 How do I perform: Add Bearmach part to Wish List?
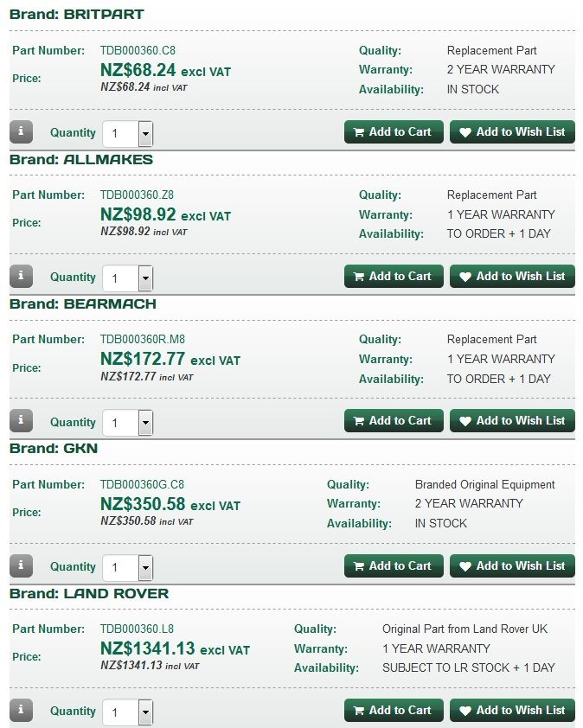[x=512, y=421]
